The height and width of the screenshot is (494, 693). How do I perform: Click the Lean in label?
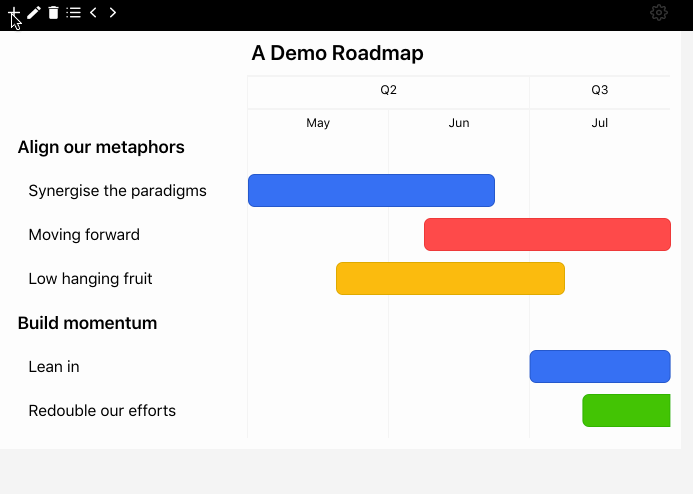54,367
